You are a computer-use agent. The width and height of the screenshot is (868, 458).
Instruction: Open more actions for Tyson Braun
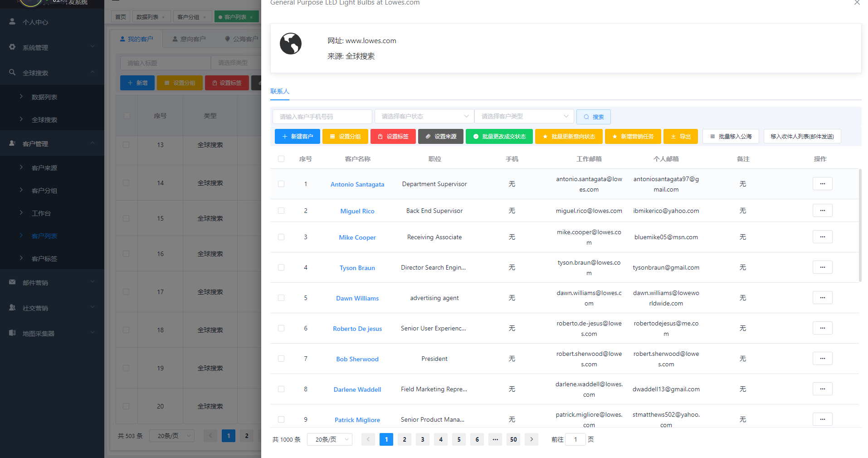point(822,267)
